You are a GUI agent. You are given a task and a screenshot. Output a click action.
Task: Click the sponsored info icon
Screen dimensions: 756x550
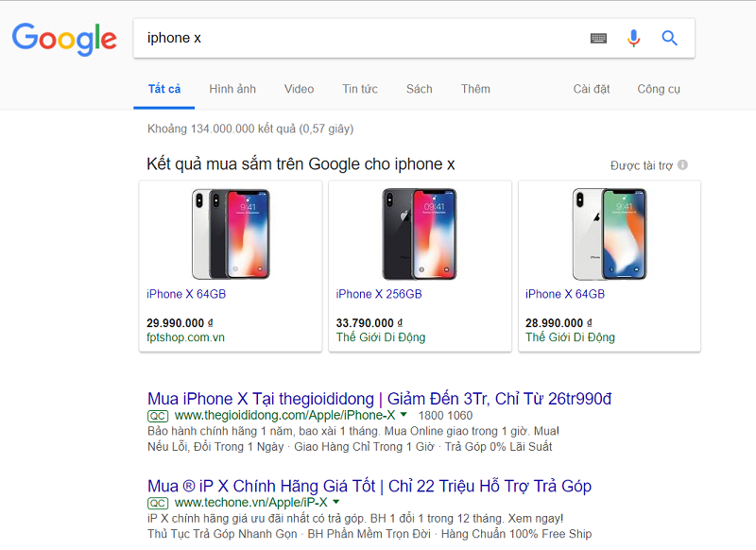click(682, 165)
